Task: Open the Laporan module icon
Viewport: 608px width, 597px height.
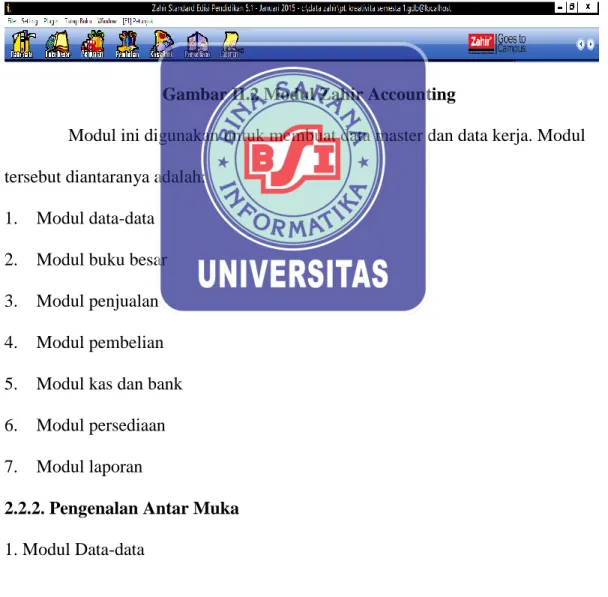Action: 230,45
